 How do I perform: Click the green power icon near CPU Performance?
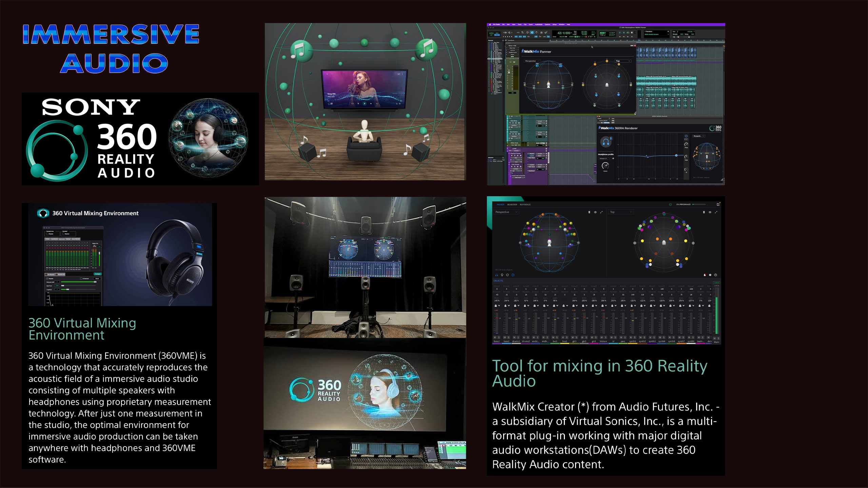(670, 205)
